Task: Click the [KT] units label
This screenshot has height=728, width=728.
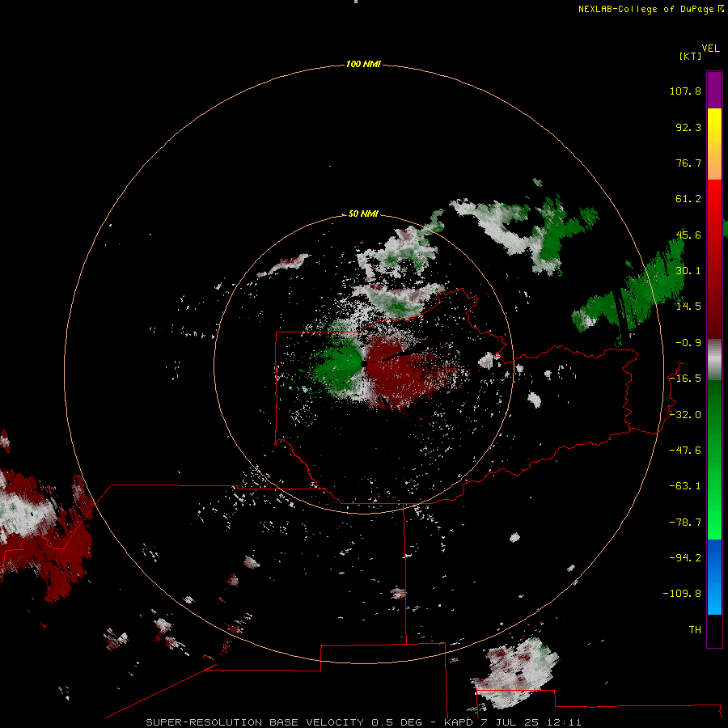Action: point(691,56)
